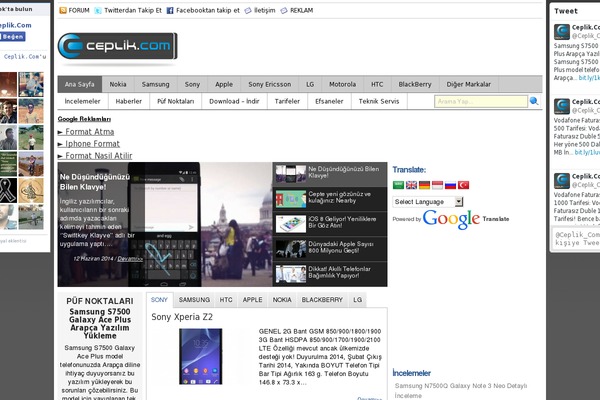The image size is (600, 400).
Task: Open the HTC brand menu item
Action: [377, 84]
